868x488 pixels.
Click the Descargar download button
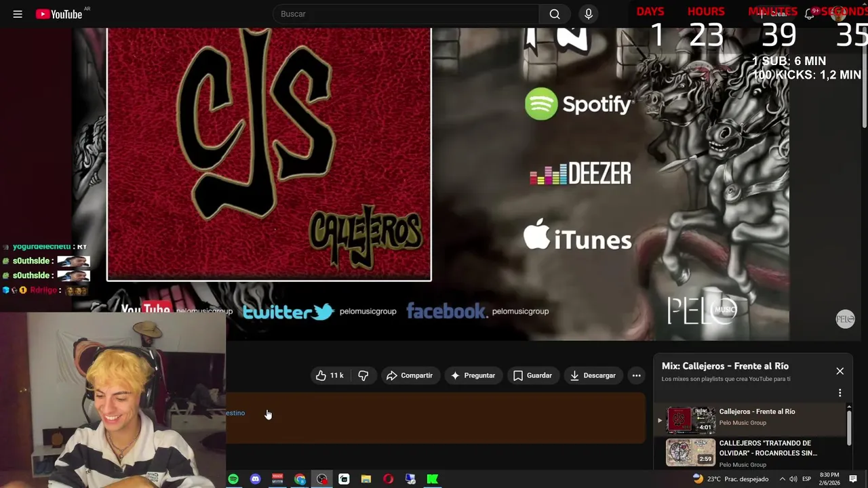593,375
